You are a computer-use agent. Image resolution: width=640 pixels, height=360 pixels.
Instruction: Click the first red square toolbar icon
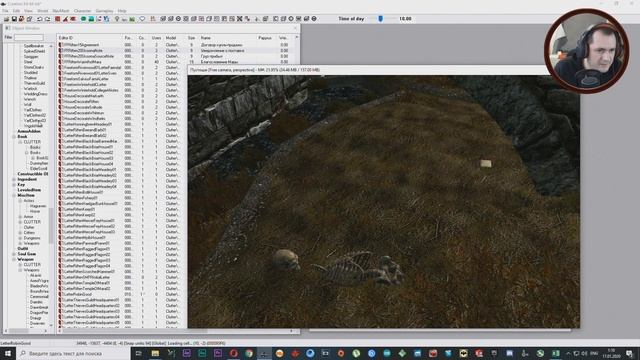pos(58,19)
